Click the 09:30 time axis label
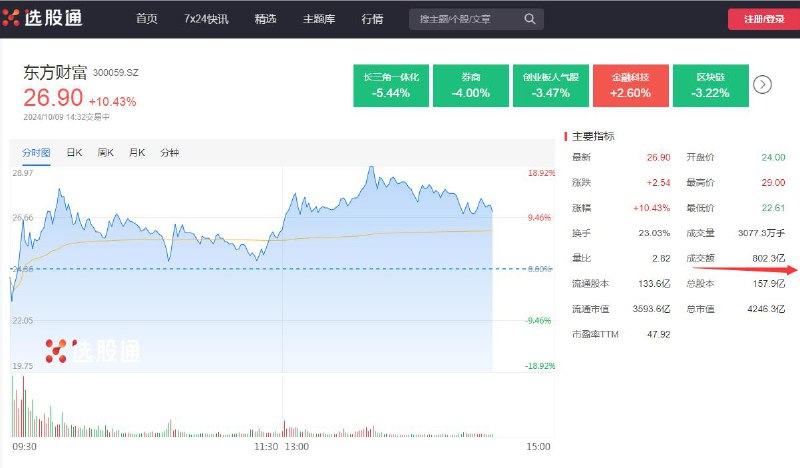800x468 pixels. (24, 447)
